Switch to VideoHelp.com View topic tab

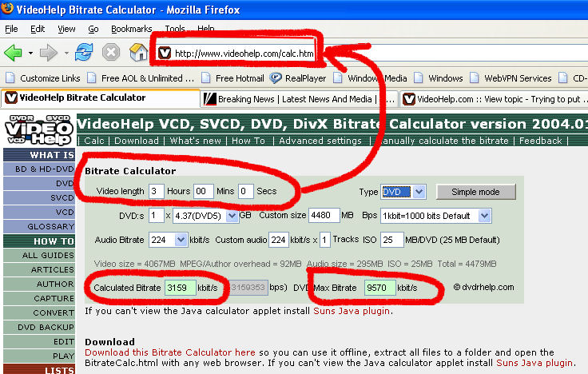point(494,99)
